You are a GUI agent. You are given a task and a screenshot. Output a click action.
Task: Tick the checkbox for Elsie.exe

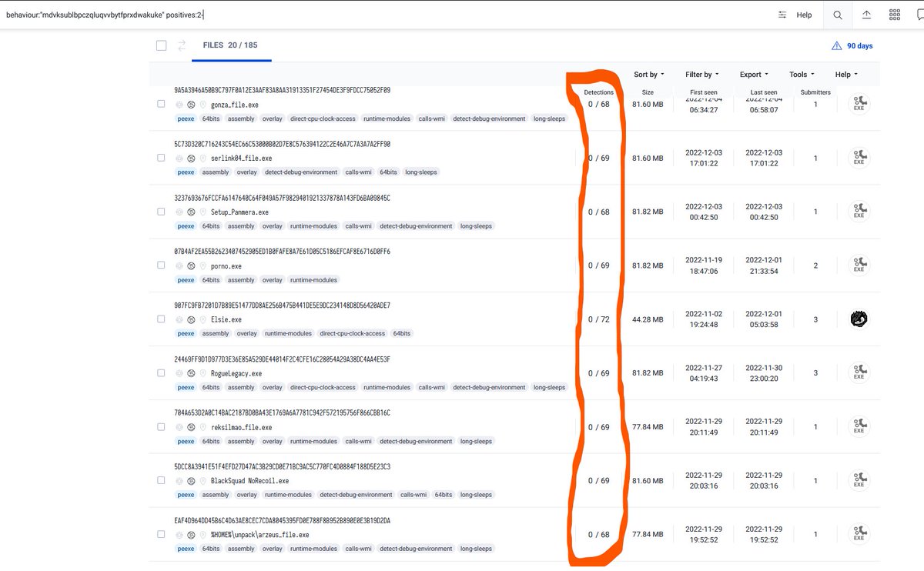[161, 319]
